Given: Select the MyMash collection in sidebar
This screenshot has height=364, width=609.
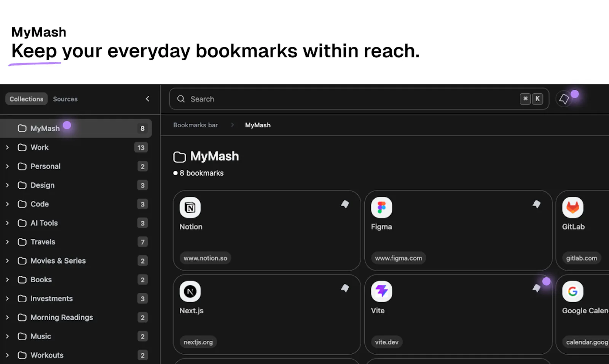Looking at the screenshot, I should [76, 129].
